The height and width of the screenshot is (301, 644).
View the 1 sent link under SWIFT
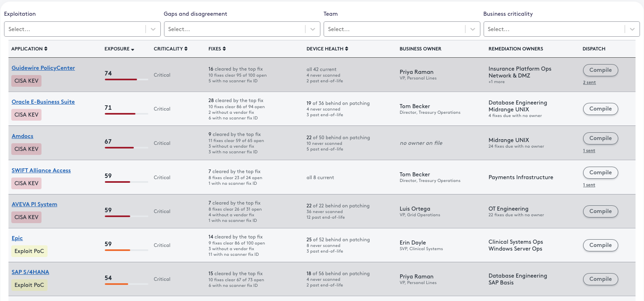[x=589, y=185]
